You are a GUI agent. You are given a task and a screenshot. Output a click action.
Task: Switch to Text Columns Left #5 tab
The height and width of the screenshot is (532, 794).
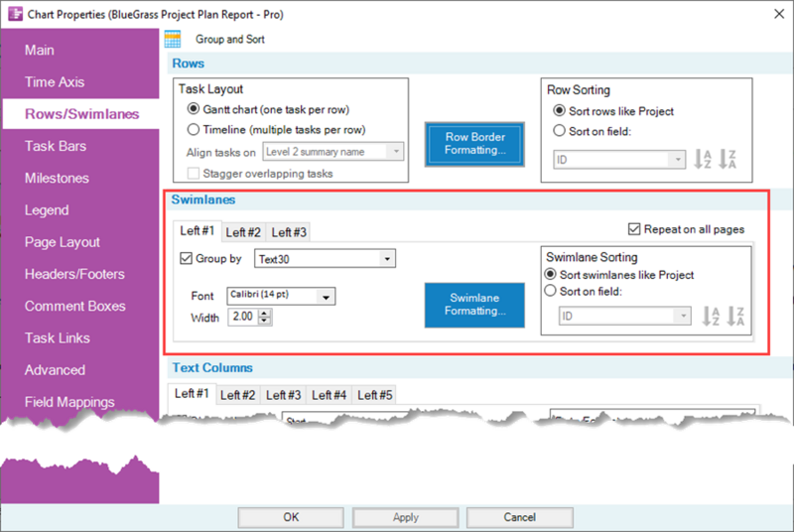375,395
